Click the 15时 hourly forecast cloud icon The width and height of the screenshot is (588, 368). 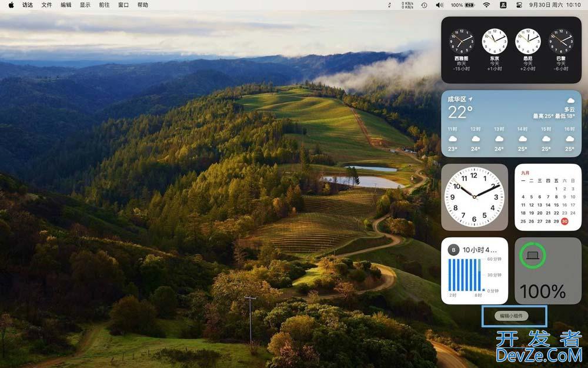546,139
